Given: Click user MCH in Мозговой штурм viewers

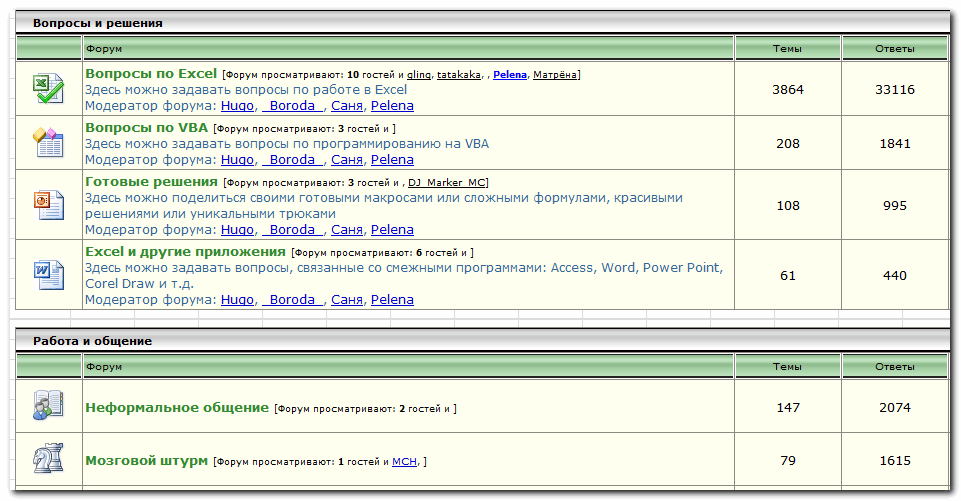Looking at the screenshot, I should click(x=405, y=462).
